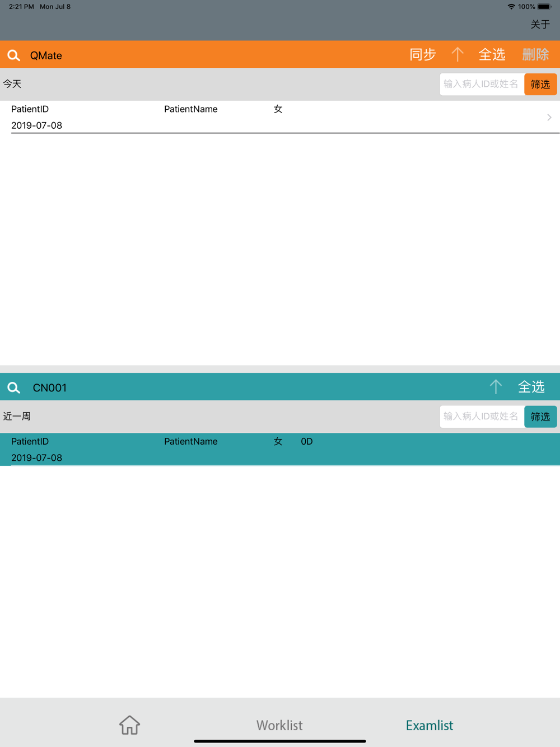
Task: Select the CN001 device title
Action: (x=50, y=387)
